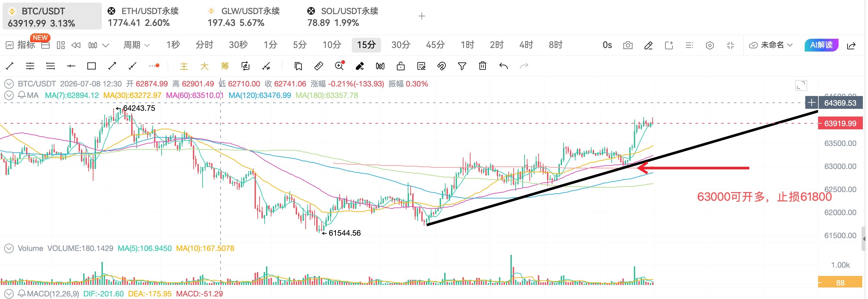The image size is (868, 299).
Task: Select the rectangle drawing tool
Action: point(92,66)
